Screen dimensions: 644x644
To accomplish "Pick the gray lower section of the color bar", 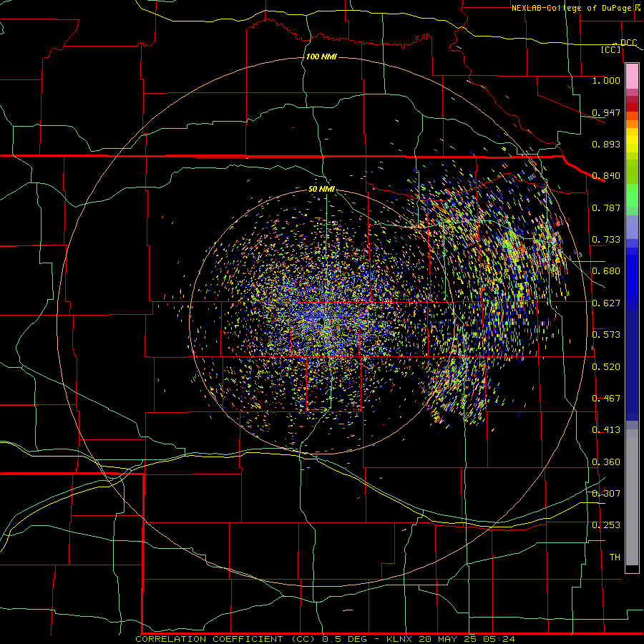I will click(x=632, y=497).
